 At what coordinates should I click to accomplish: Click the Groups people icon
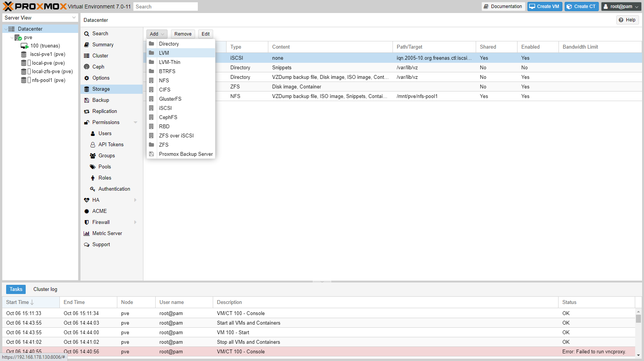pyautogui.click(x=93, y=156)
